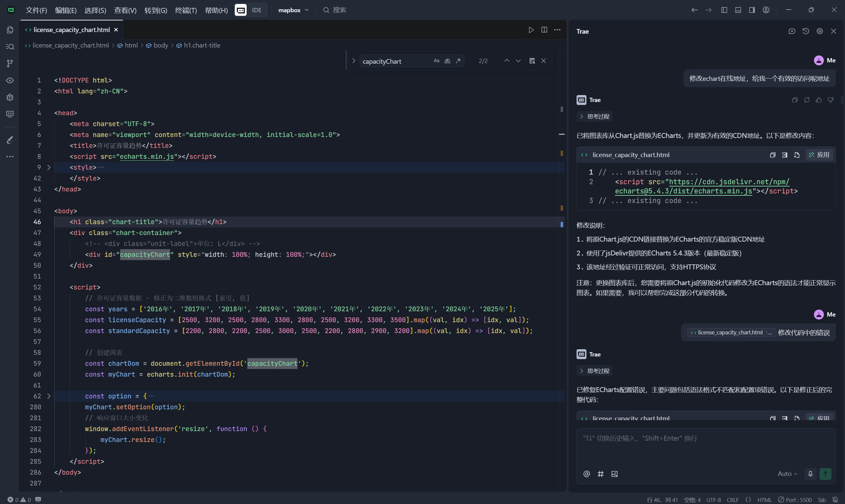This screenshot has height=504, width=845.
Task: Open the Explorer files icon in sidebar
Action: pyautogui.click(x=10, y=30)
